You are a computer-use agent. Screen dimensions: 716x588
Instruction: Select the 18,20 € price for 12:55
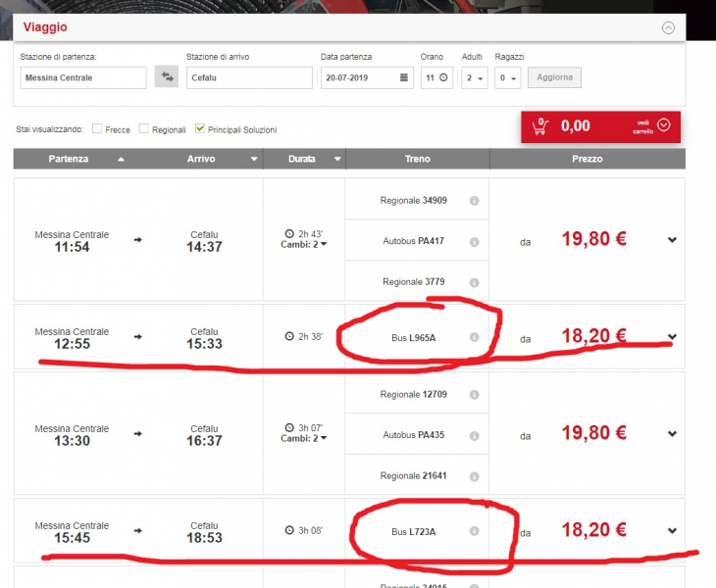[x=593, y=336]
